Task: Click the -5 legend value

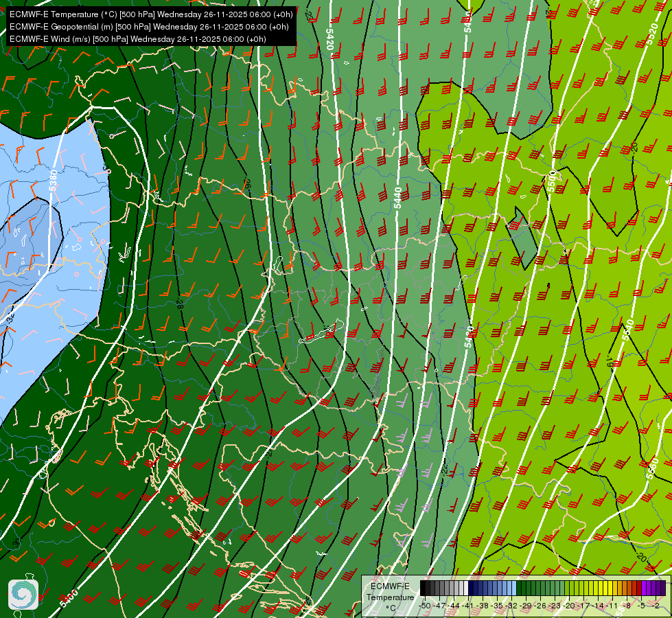Action: click(x=641, y=606)
